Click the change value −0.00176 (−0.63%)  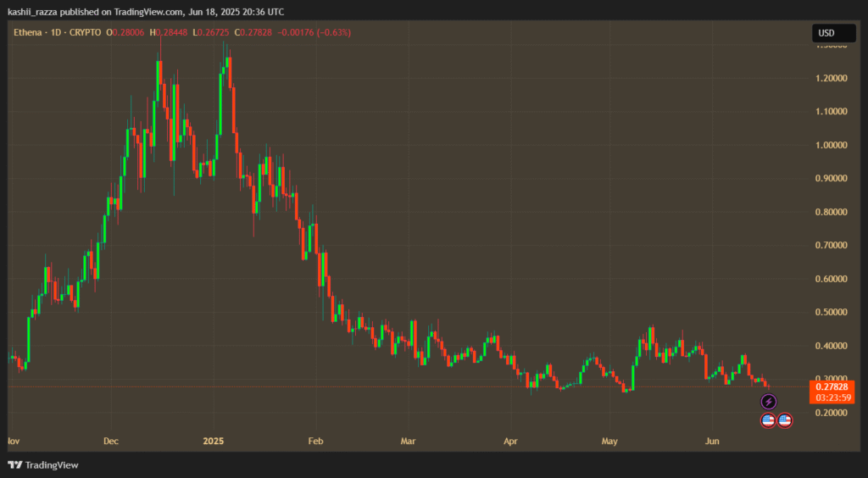(314, 33)
